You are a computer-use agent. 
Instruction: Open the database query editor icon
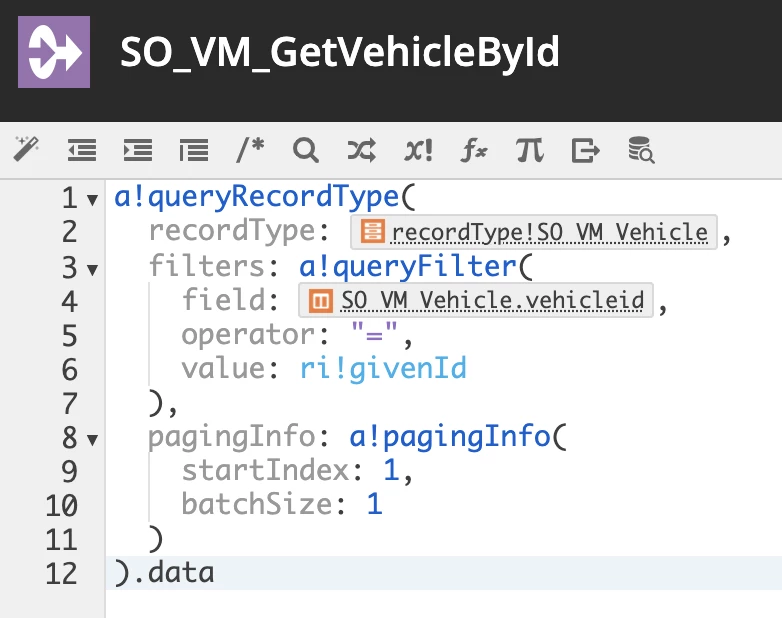click(641, 150)
